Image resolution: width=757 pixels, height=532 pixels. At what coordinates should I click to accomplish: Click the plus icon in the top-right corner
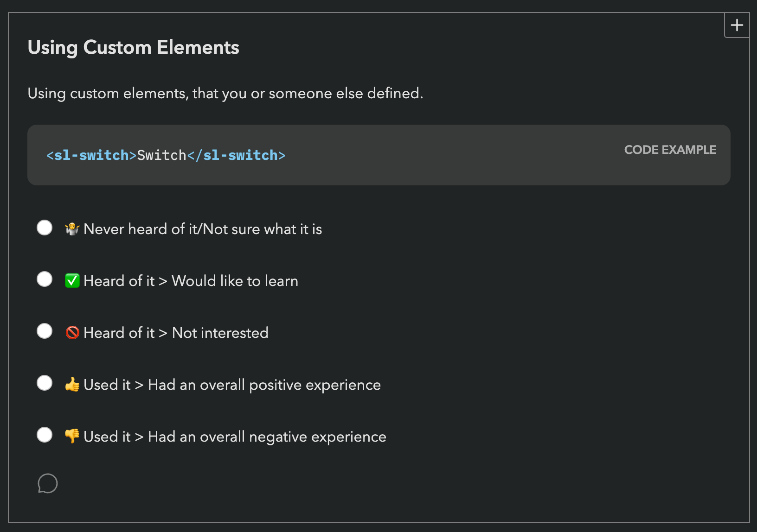737,25
